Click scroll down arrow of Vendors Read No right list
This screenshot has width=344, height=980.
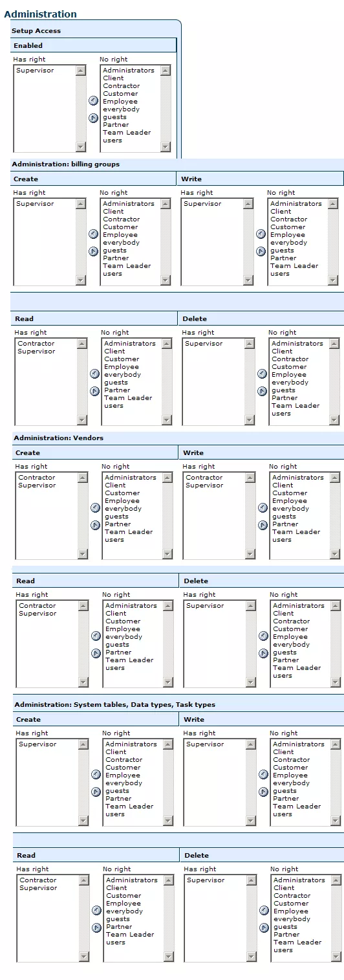(x=168, y=682)
